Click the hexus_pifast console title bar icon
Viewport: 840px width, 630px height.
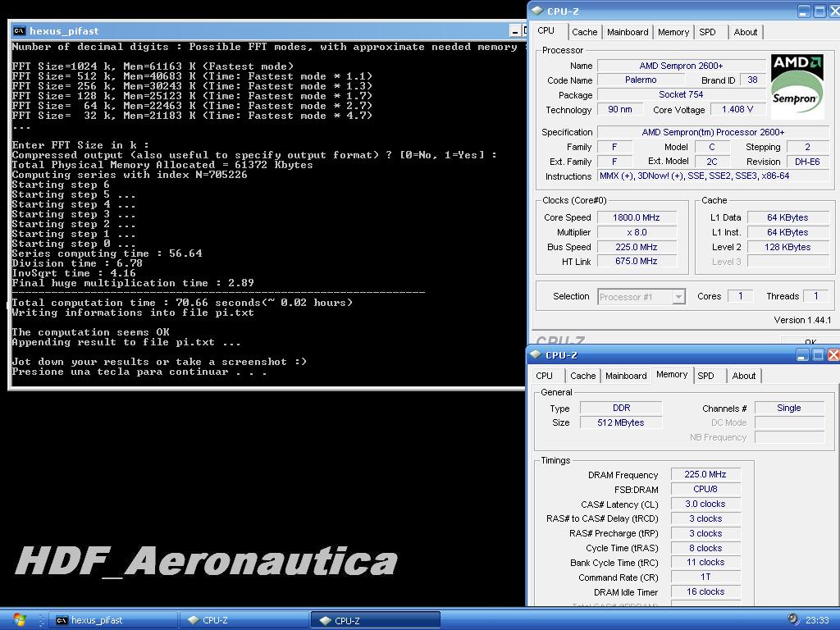(20, 31)
